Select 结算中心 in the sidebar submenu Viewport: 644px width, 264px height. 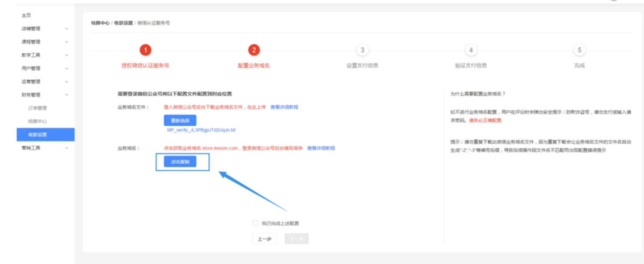click(x=37, y=121)
